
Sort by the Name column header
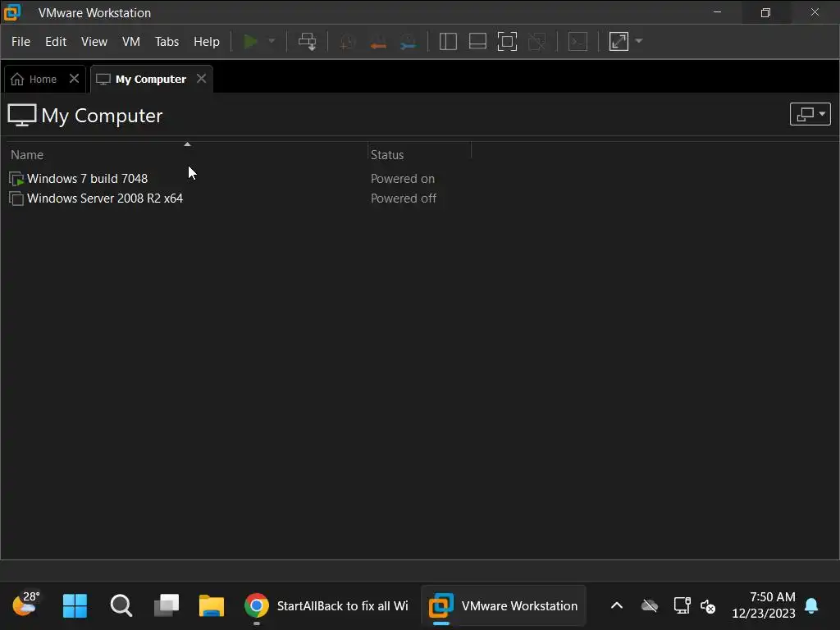pos(186,154)
